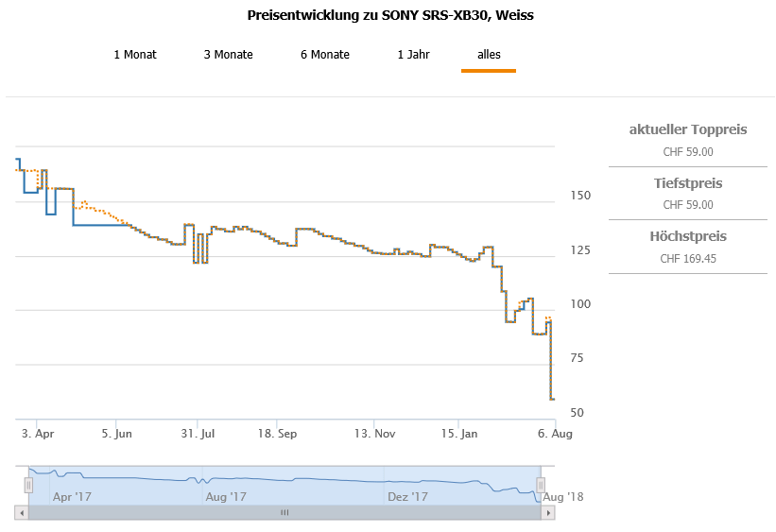Click 'Aug '17' in the navigator timeline
Viewport: 776px width, 532px height.
(226, 496)
